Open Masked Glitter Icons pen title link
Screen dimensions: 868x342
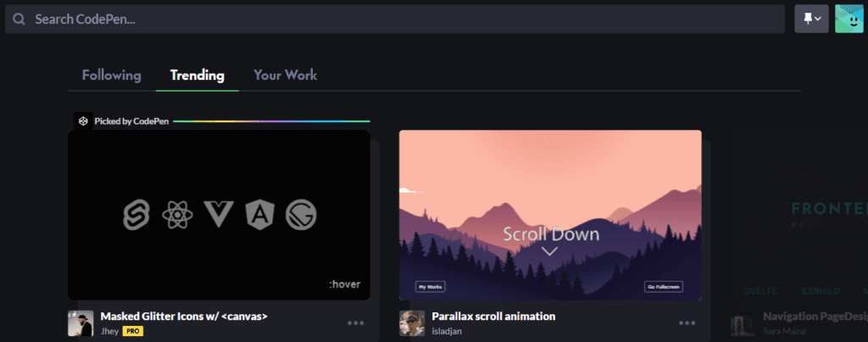coord(184,317)
